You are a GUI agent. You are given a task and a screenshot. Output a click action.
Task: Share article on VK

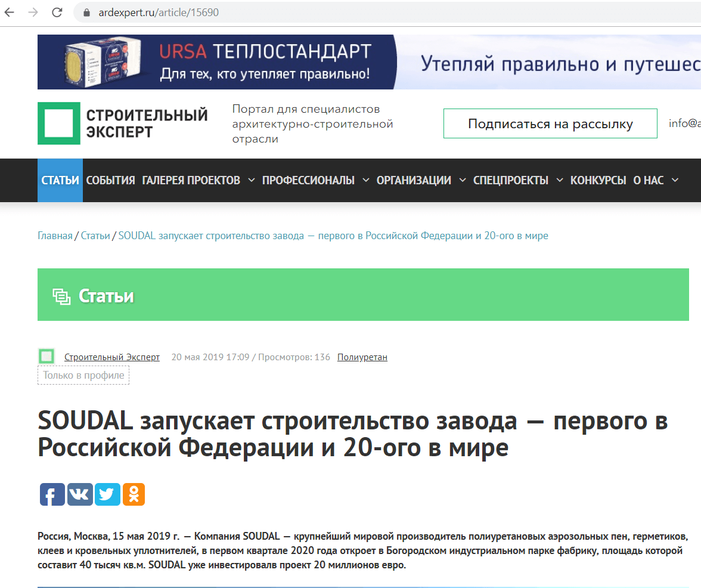pyautogui.click(x=80, y=494)
